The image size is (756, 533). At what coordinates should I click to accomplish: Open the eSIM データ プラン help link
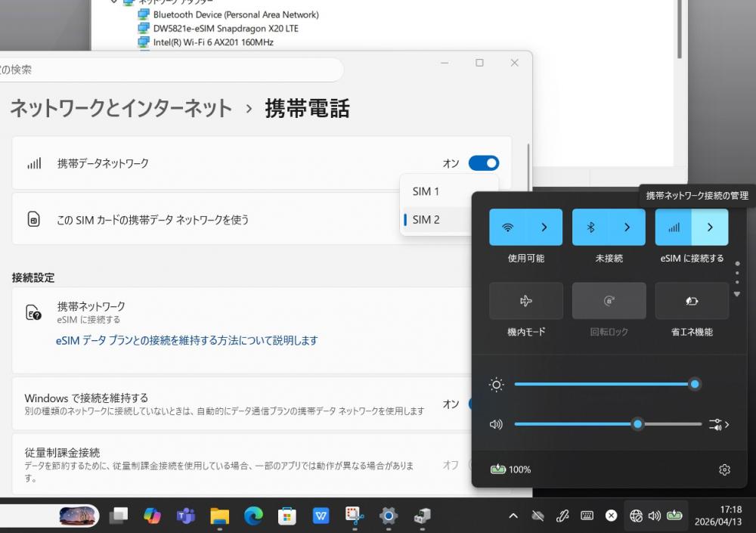point(187,340)
